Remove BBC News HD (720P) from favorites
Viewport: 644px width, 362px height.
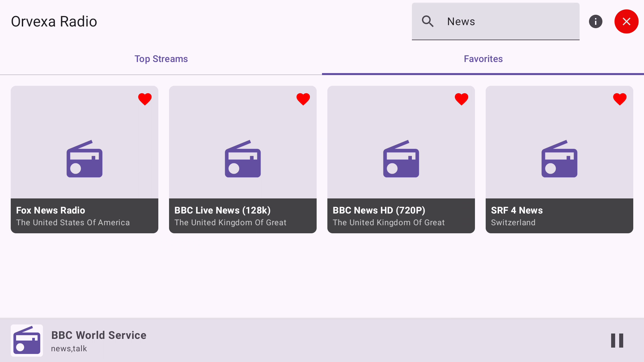pyautogui.click(x=462, y=99)
